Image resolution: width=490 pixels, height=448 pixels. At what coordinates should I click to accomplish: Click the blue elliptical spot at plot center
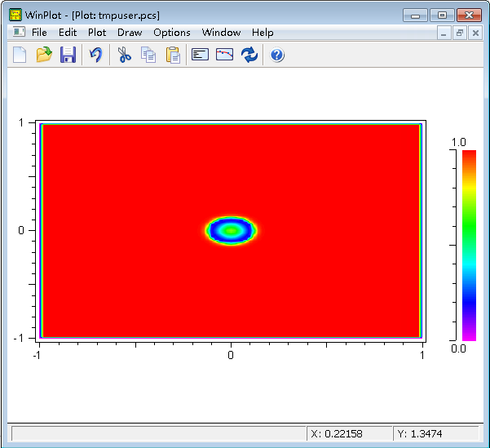[231, 231]
